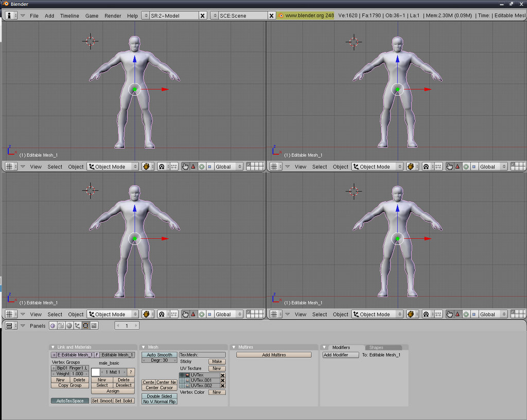Toggle AutoTexSpace in Link and Materials
Image resolution: width=527 pixels, height=420 pixels.
coord(69,400)
